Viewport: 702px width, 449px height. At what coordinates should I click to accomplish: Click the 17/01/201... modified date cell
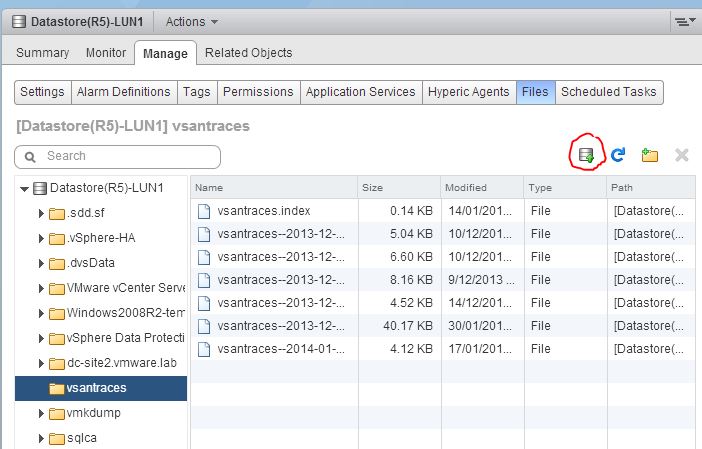point(480,349)
